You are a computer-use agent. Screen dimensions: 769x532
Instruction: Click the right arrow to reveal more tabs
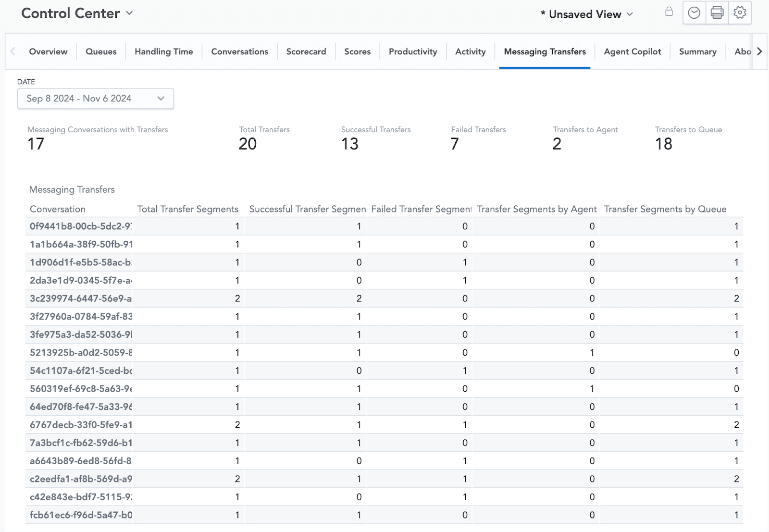point(759,51)
